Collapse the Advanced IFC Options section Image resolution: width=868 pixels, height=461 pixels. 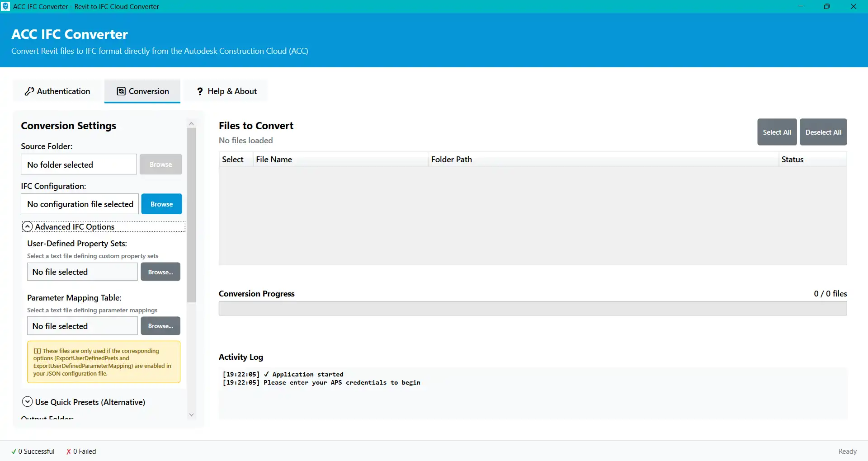tap(28, 226)
